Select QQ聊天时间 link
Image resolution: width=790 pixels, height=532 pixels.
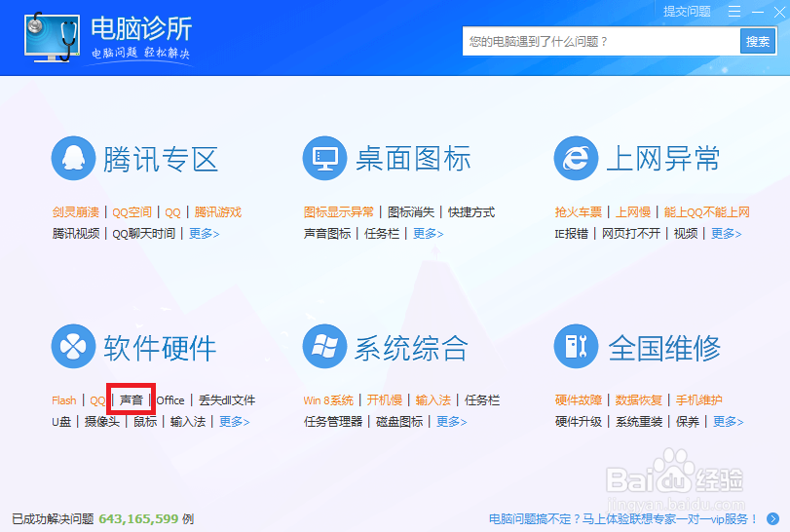[x=143, y=233]
